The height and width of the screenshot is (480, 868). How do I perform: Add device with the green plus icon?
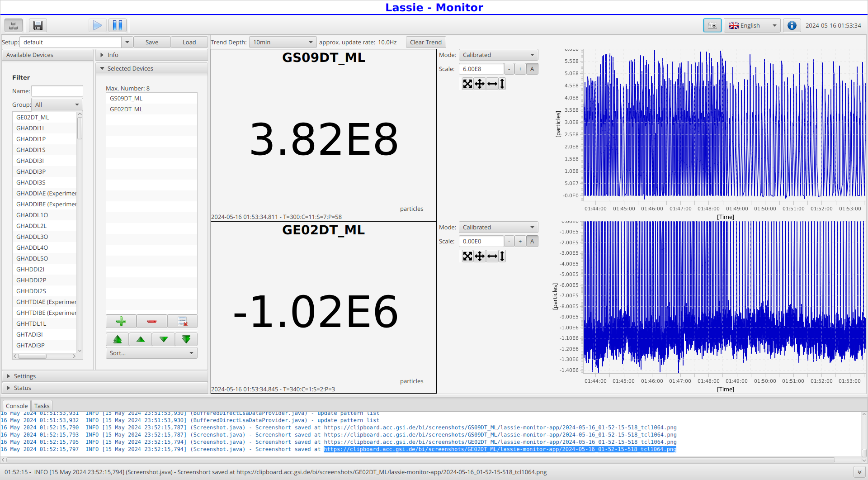tap(121, 321)
